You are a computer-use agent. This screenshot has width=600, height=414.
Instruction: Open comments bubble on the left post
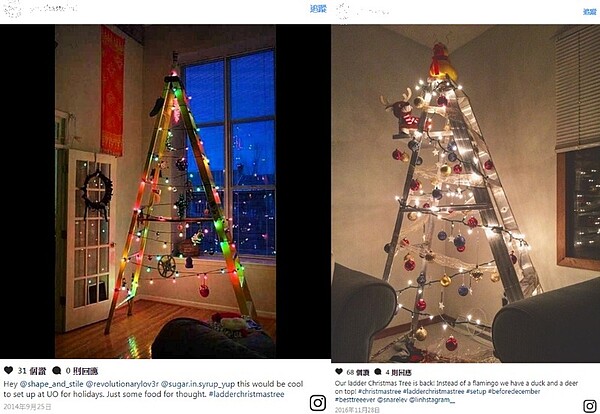coord(57,370)
